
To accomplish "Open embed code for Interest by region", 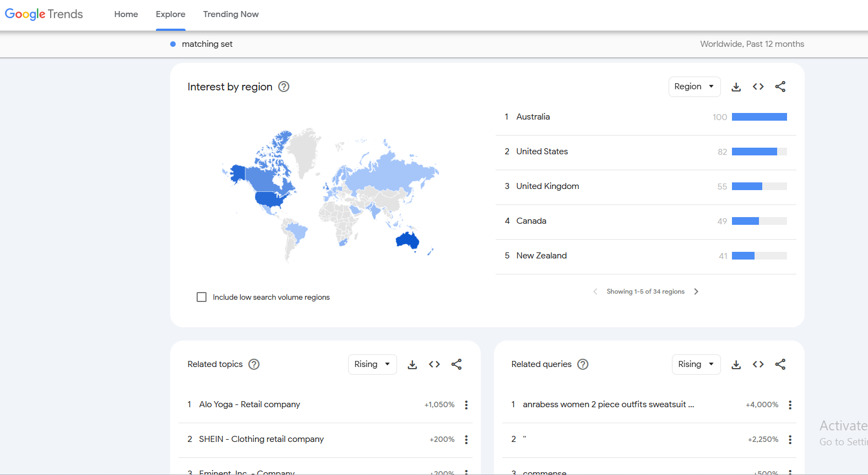I will point(758,87).
